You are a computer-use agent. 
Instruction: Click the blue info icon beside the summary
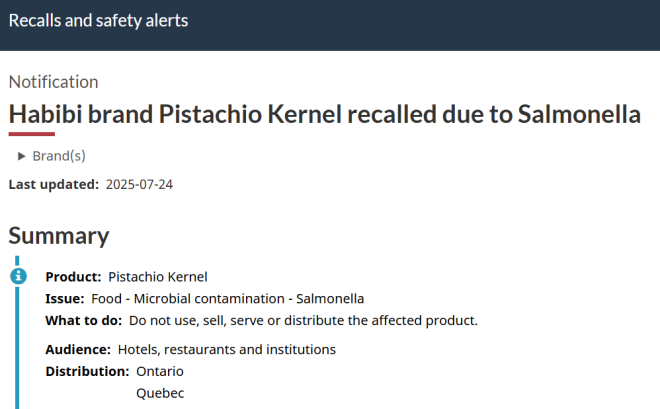tap(18, 275)
